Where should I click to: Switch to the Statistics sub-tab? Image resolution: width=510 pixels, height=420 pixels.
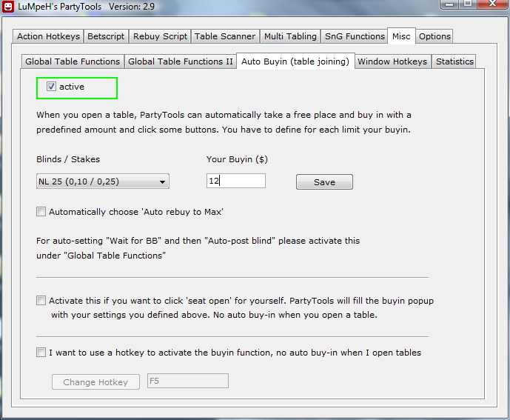point(454,61)
